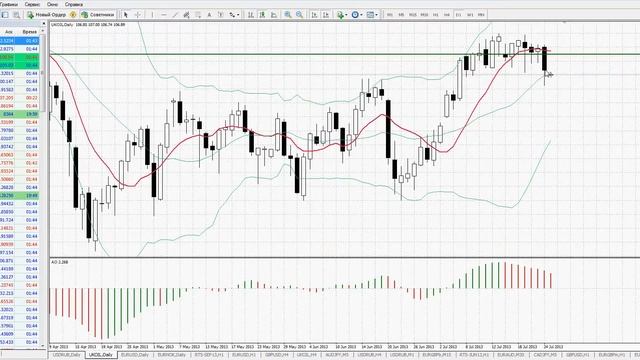The width and height of the screenshot is (640, 360).
Task: Select the crosshair tool
Action: tap(138, 15)
